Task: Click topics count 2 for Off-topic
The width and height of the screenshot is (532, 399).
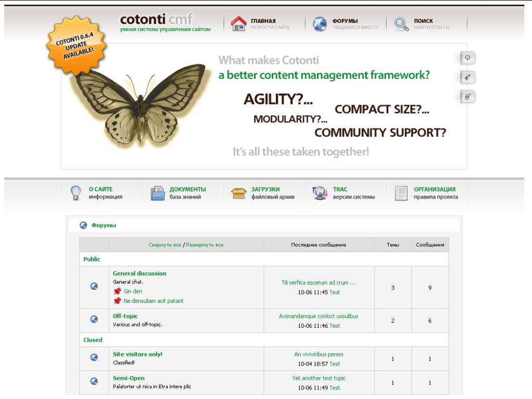Action: pos(393,321)
